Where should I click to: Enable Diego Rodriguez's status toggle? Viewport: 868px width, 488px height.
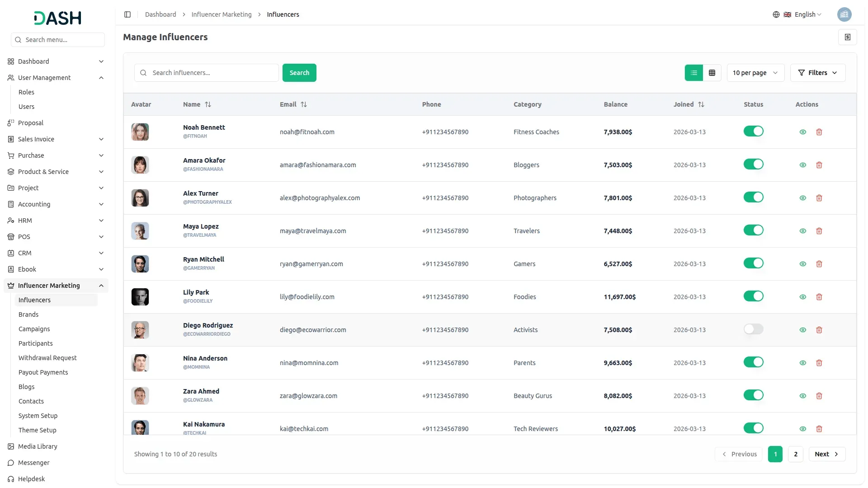click(x=753, y=329)
